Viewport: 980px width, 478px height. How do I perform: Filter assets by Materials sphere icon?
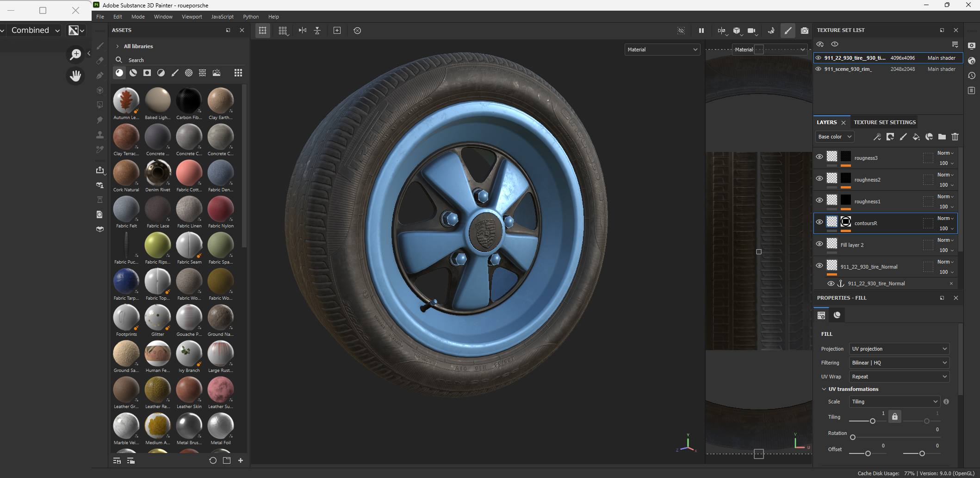tap(119, 73)
